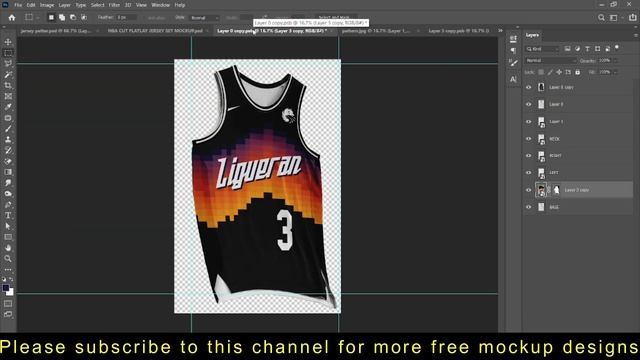
Task: Click the Lock all layers icon
Action: [x=578, y=72]
